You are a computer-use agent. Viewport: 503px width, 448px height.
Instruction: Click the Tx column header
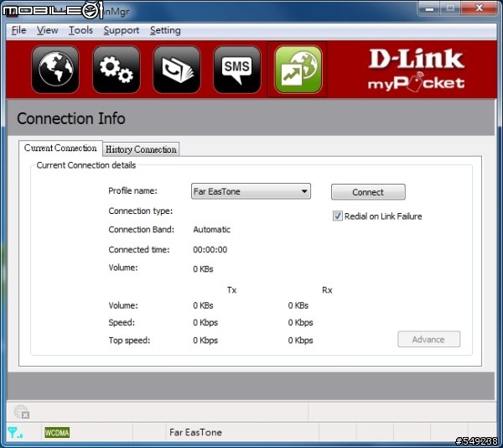click(x=231, y=290)
